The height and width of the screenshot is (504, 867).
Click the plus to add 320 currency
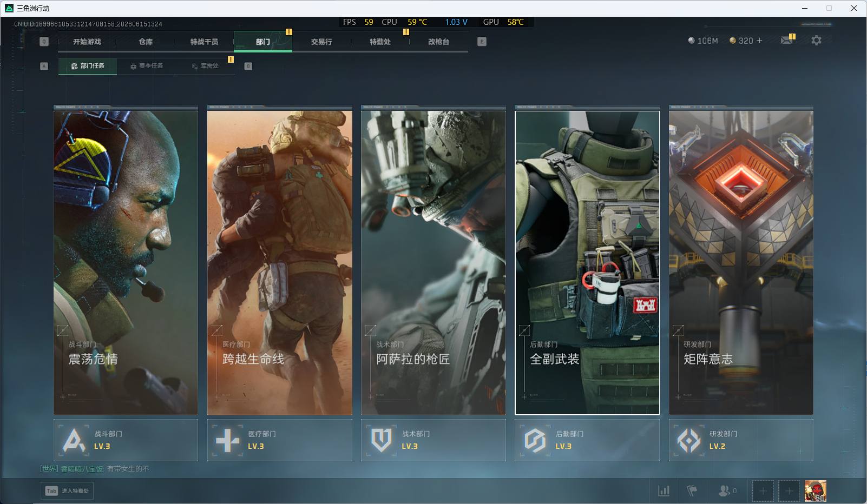759,41
